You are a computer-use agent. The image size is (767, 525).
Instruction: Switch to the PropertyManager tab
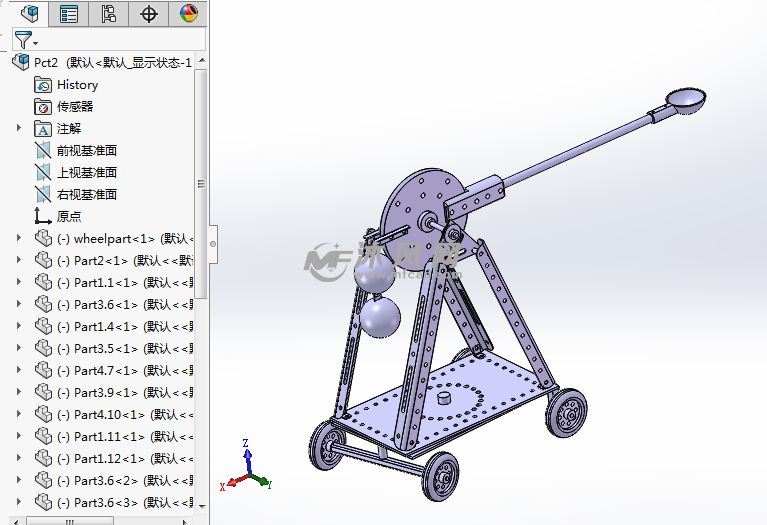[68, 13]
